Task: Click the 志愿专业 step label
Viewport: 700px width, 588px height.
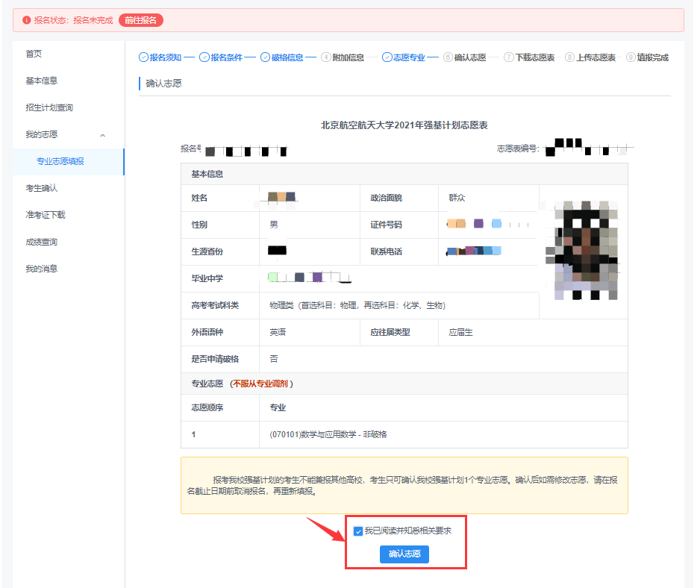Action: [x=409, y=57]
